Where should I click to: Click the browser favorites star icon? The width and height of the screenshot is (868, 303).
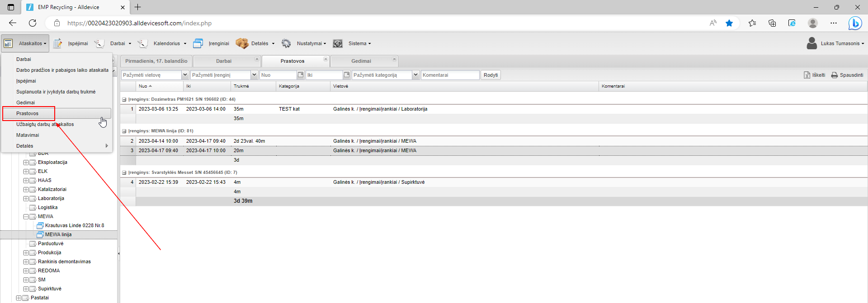[x=729, y=23]
